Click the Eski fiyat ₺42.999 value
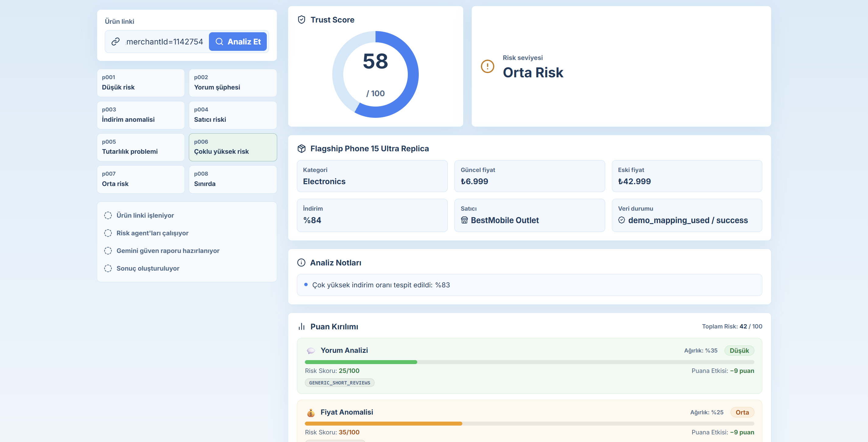868x442 pixels. click(x=634, y=181)
